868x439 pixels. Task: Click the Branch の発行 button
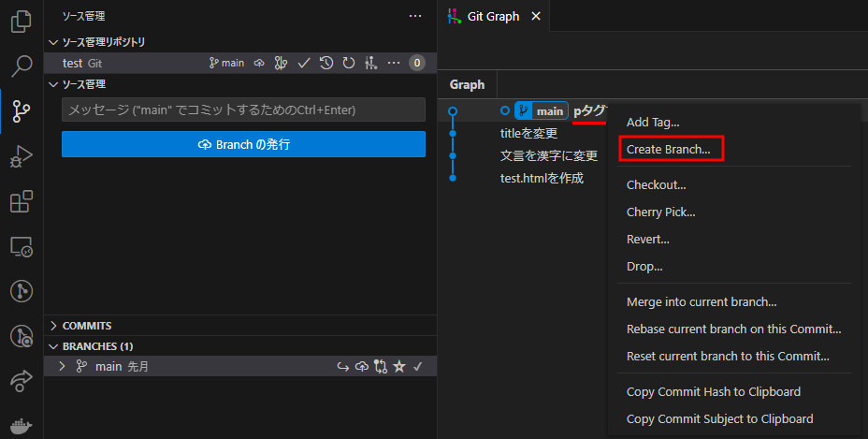[x=243, y=144]
